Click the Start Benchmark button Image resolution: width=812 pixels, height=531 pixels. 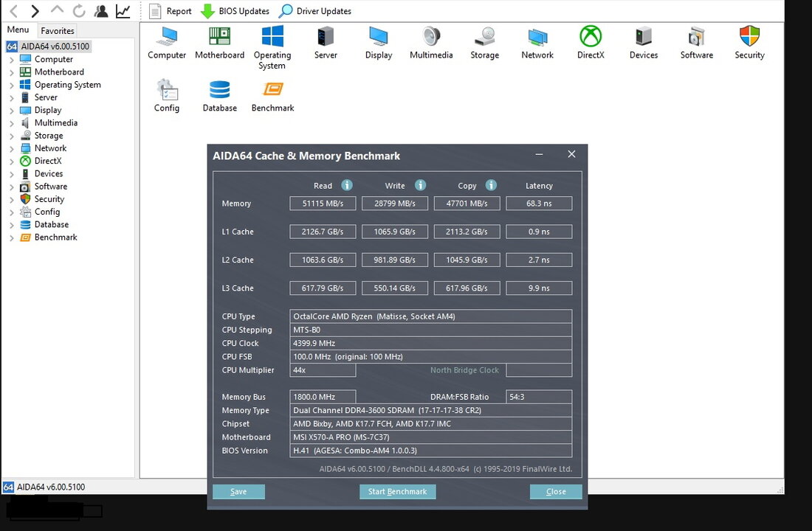click(398, 492)
